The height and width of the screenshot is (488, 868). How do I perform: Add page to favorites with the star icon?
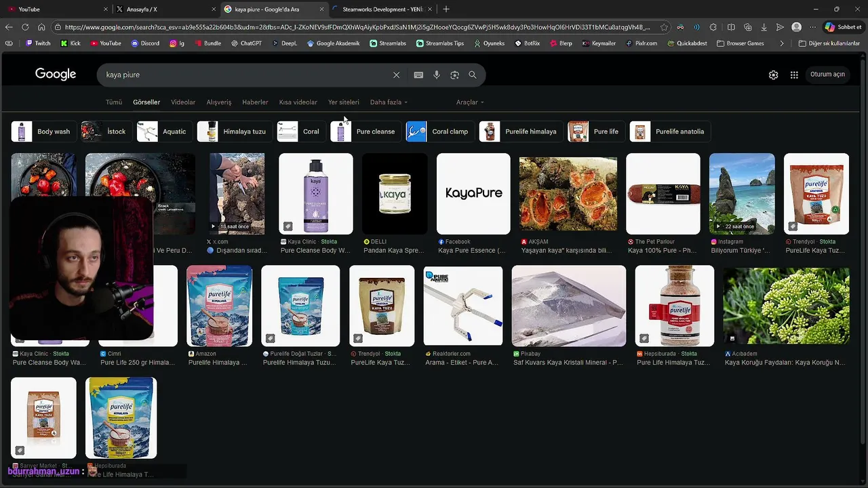pos(664,27)
